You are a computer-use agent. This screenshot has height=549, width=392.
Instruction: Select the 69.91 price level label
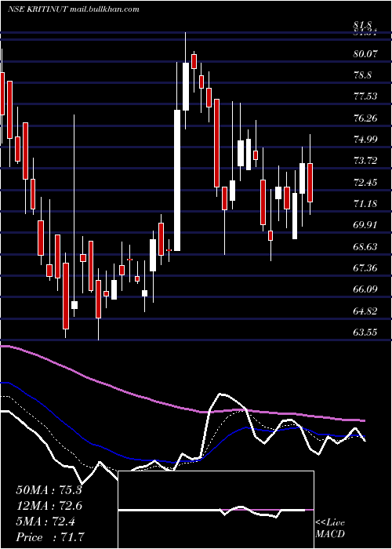point(366,225)
